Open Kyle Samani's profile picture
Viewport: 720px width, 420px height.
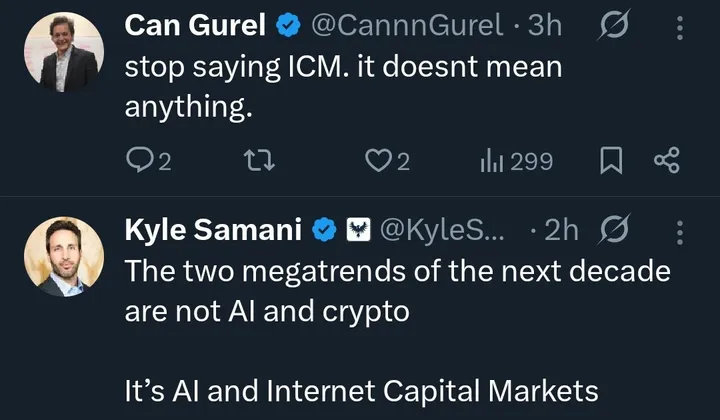[63, 256]
